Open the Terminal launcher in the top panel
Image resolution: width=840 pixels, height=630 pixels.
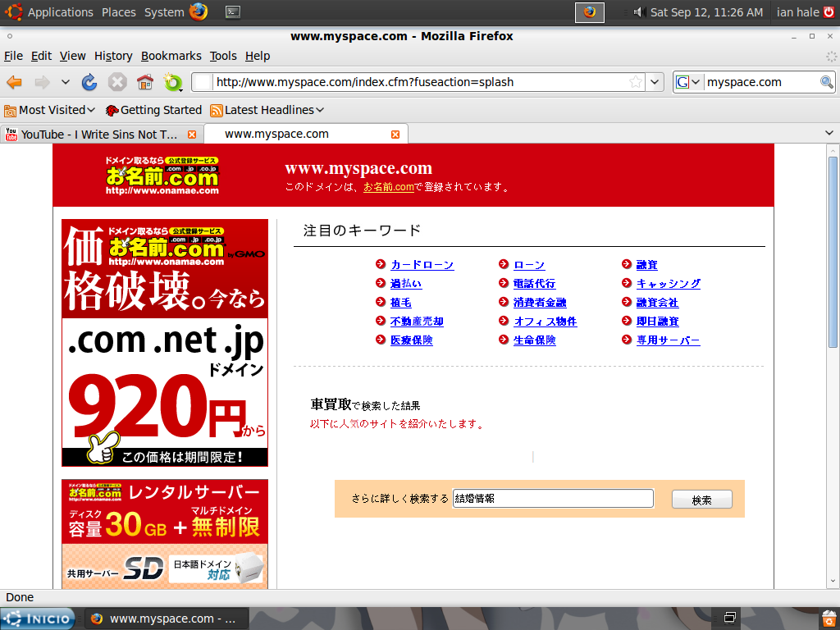(x=233, y=11)
